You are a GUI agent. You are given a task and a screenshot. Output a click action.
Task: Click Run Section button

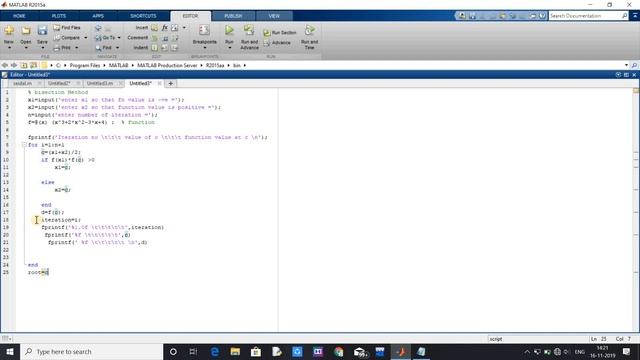pos(280,32)
